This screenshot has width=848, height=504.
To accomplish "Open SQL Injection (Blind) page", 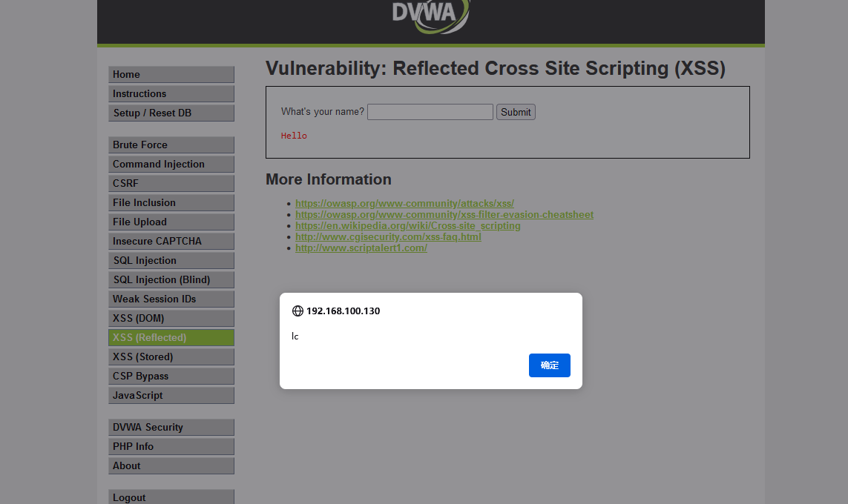I will (171, 280).
